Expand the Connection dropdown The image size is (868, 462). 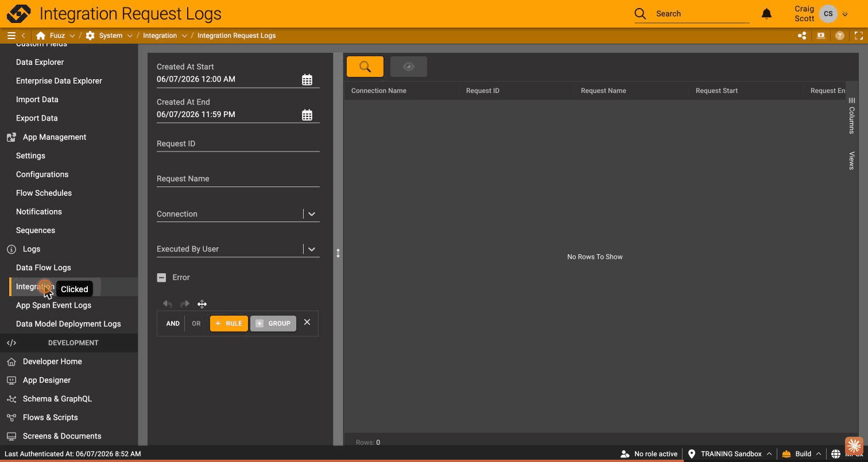point(312,214)
